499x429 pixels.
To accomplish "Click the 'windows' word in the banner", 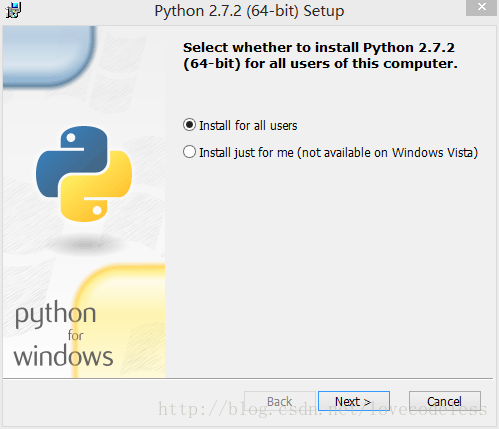I will (x=63, y=356).
